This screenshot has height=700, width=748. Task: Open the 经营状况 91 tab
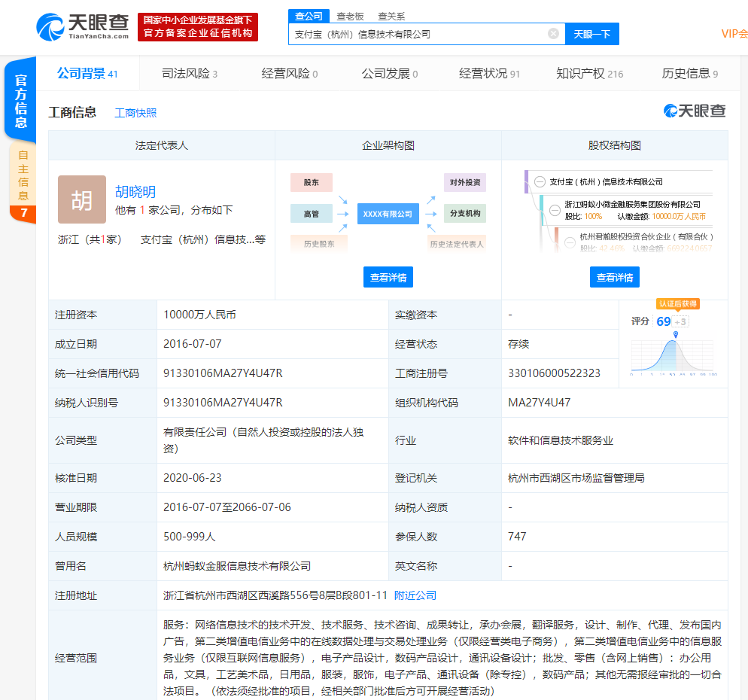[x=489, y=74]
